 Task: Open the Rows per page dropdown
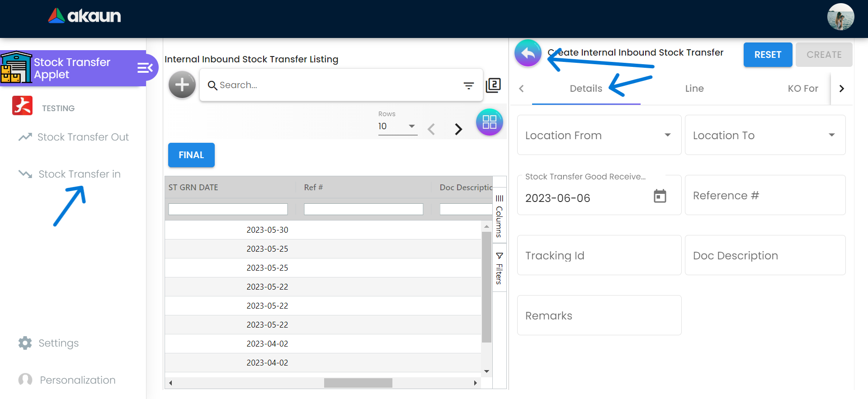pyautogui.click(x=397, y=127)
